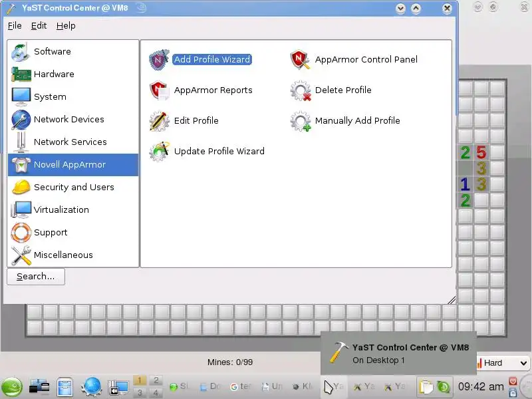532x399 pixels.
Task: Select the Virtualization monitor icon
Action: point(21,209)
